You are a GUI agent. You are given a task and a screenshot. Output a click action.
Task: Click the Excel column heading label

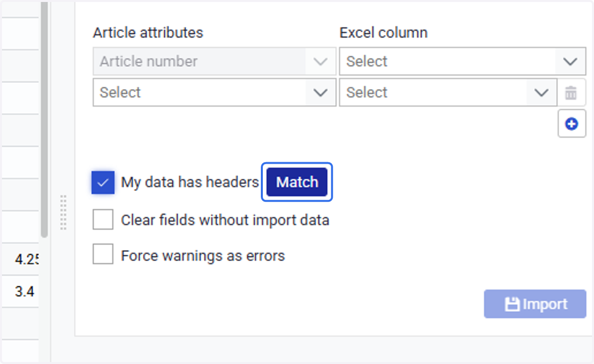coord(384,33)
